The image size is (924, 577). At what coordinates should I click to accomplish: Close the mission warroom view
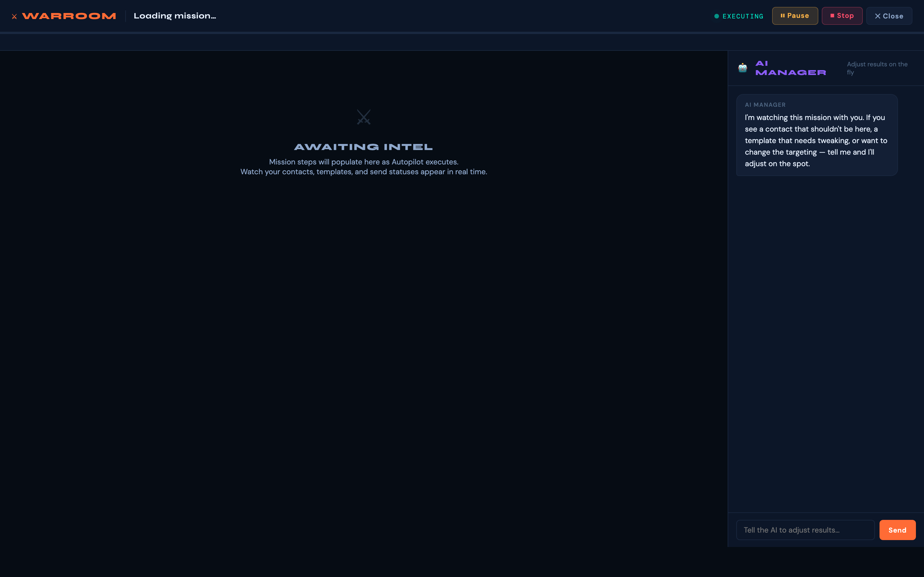point(889,16)
